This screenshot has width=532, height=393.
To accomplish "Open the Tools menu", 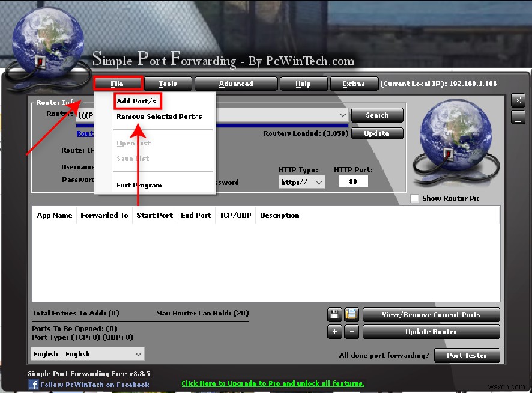I will point(168,84).
